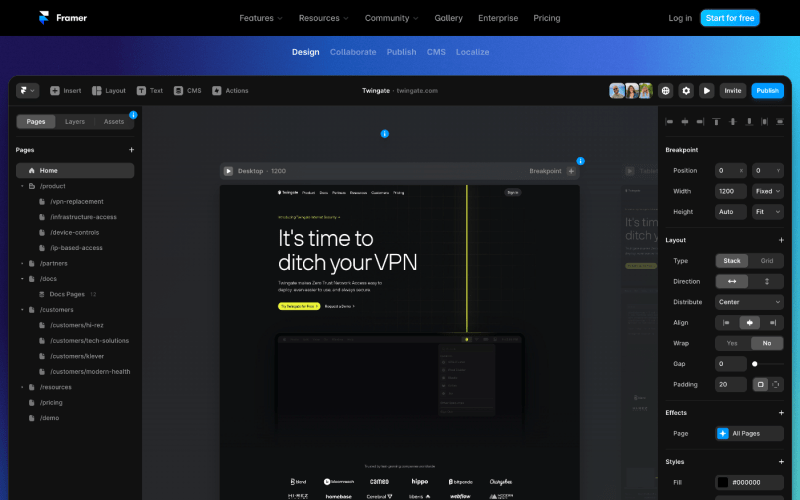This screenshot has width=800, height=500.
Task: Open the Framer main menu dropdown in editor
Action: pos(28,91)
